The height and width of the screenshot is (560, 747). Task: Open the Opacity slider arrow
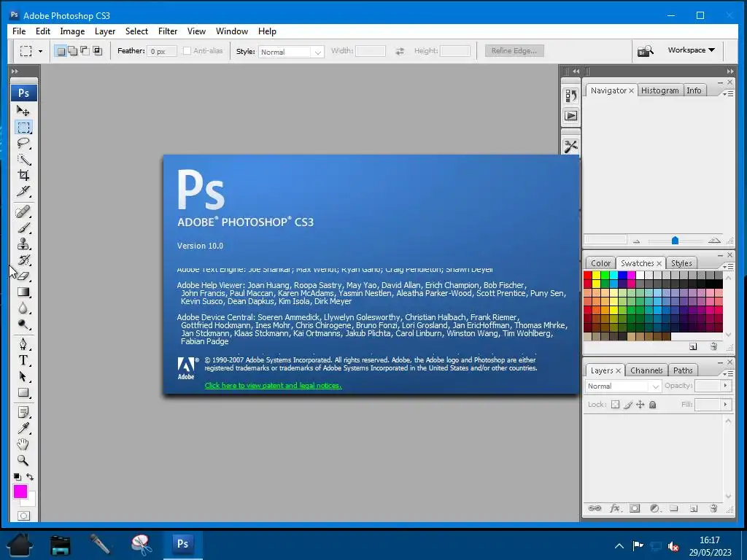point(726,386)
